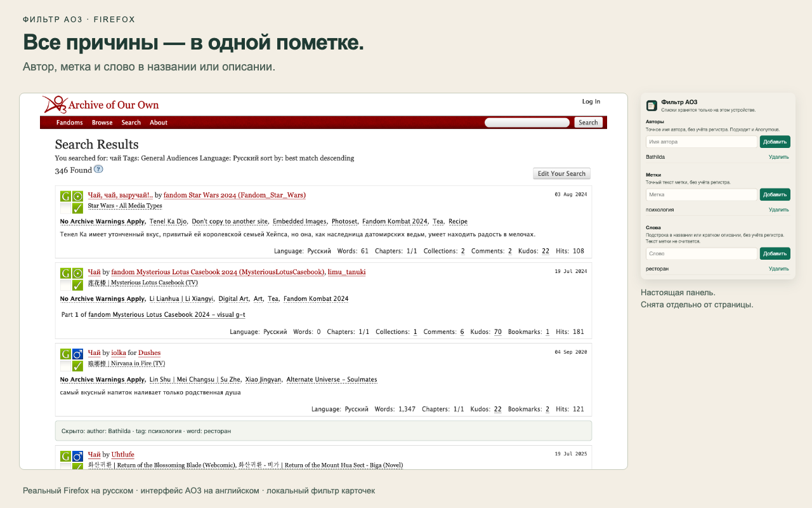
Task: Click the M/M category icon on Uhtlufe's work
Action: (x=78, y=457)
